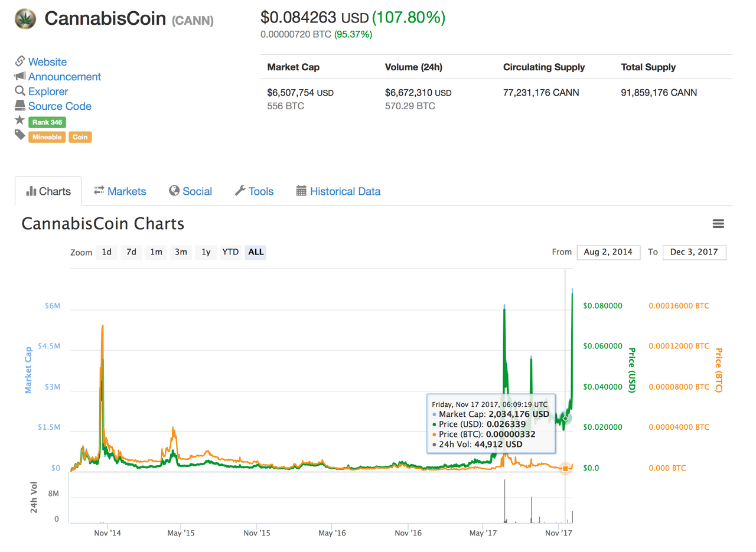
Task: Click the chain-link icon beside Website
Action: tap(20, 61)
